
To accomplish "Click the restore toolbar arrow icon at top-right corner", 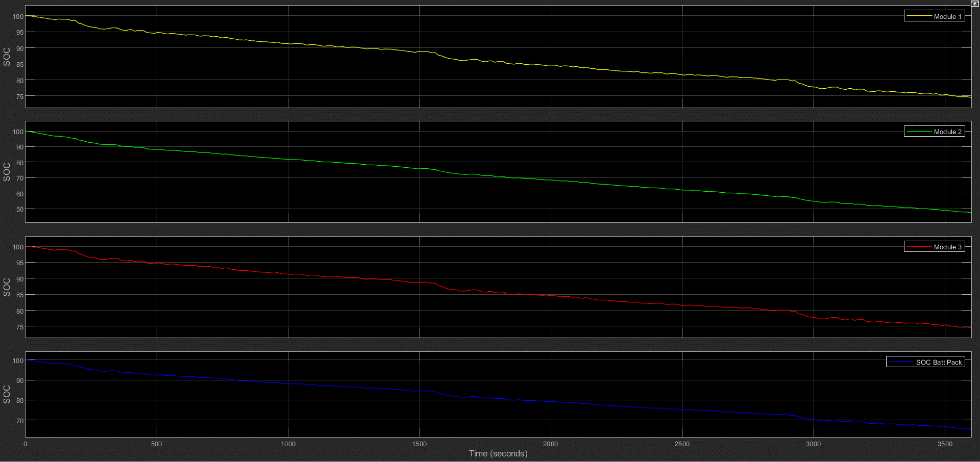I will tap(974, 3).
